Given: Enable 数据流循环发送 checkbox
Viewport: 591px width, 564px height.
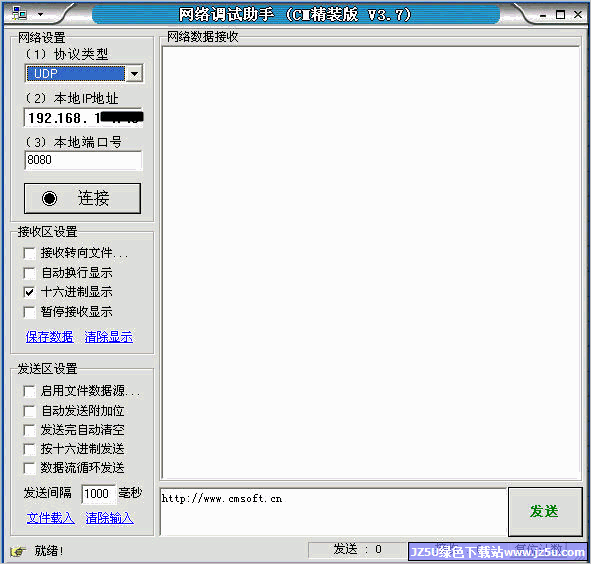Looking at the screenshot, I should 29,468.
